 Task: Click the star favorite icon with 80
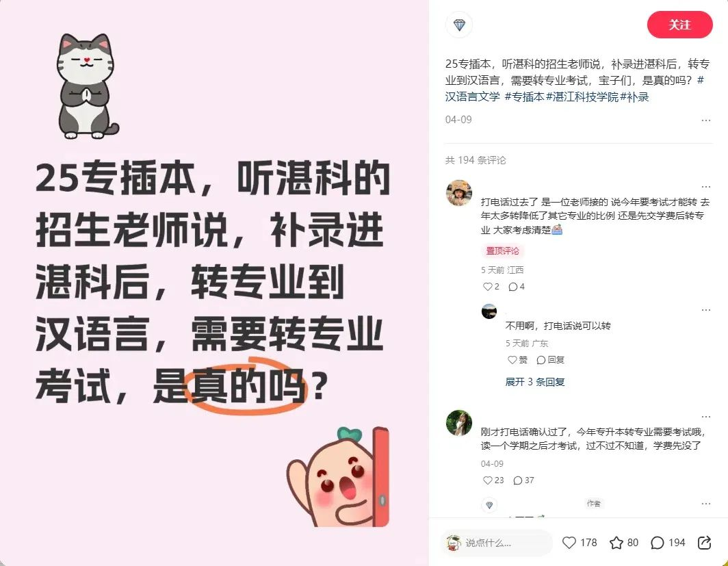[616, 542]
